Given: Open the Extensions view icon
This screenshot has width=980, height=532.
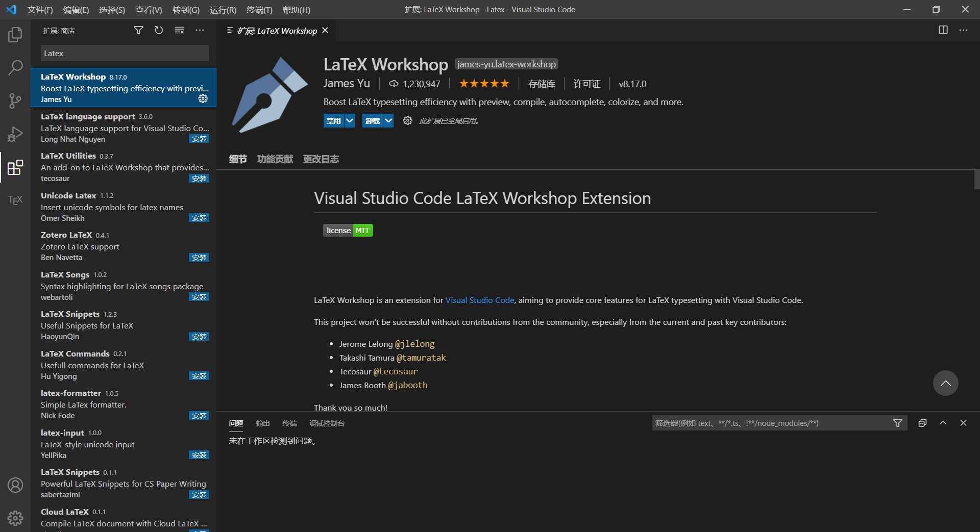Looking at the screenshot, I should point(15,167).
